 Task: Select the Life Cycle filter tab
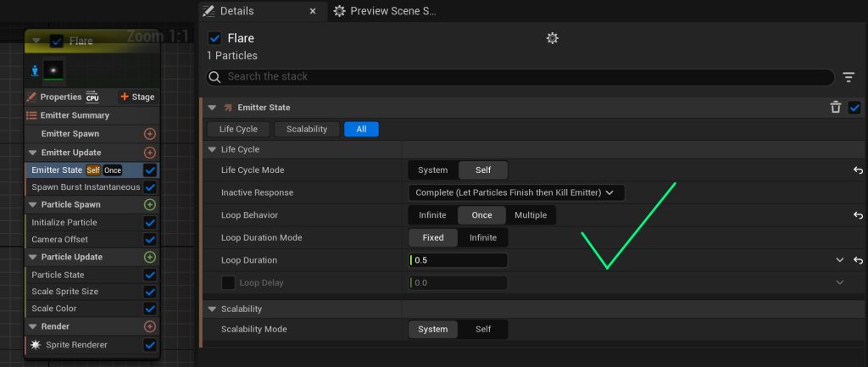coord(238,129)
